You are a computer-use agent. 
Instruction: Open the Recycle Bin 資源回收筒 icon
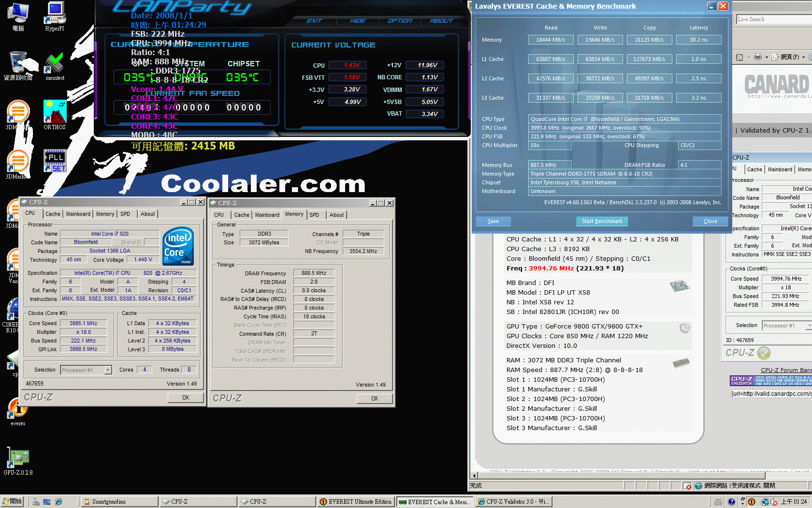click(18, 66)
